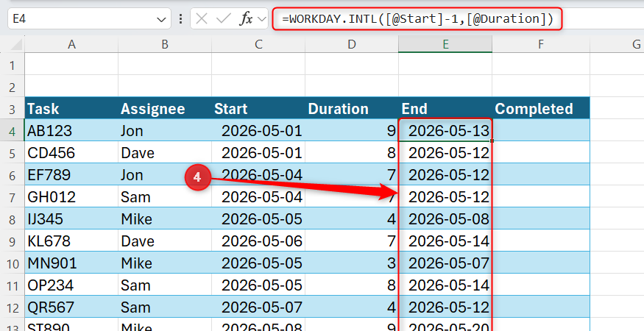Select task cell EF789
This screenshot has width=644, height=331.
[71, 175]
